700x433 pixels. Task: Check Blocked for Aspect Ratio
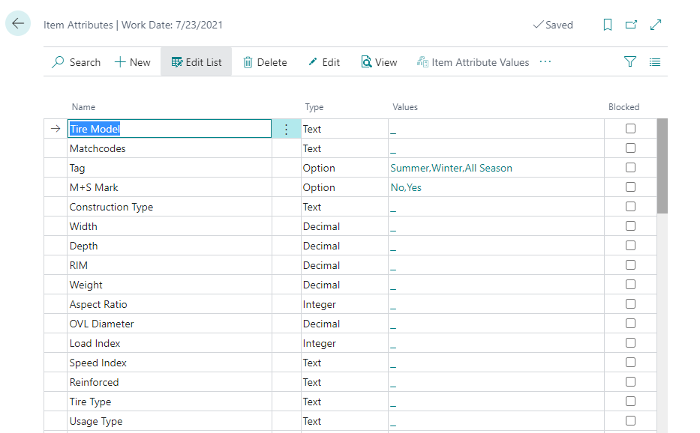click(630, 304)
